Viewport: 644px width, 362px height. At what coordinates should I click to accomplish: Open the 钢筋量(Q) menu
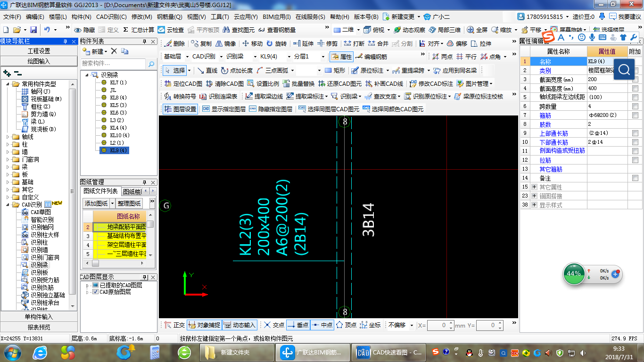tap(169, 16)
